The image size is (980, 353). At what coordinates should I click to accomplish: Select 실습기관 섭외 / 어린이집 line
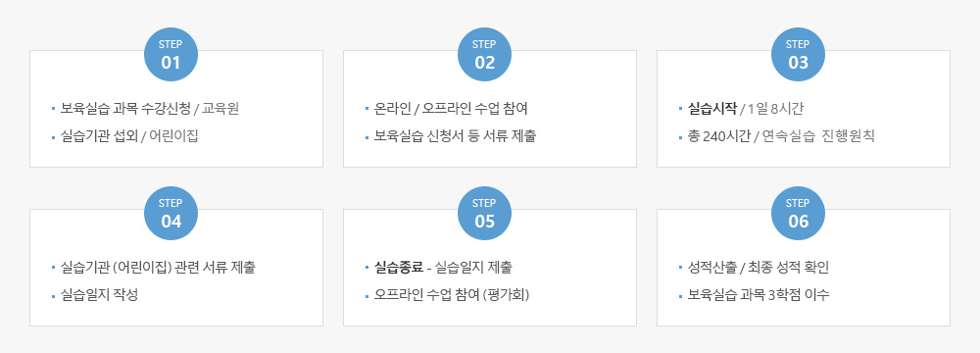pos(129,136)
